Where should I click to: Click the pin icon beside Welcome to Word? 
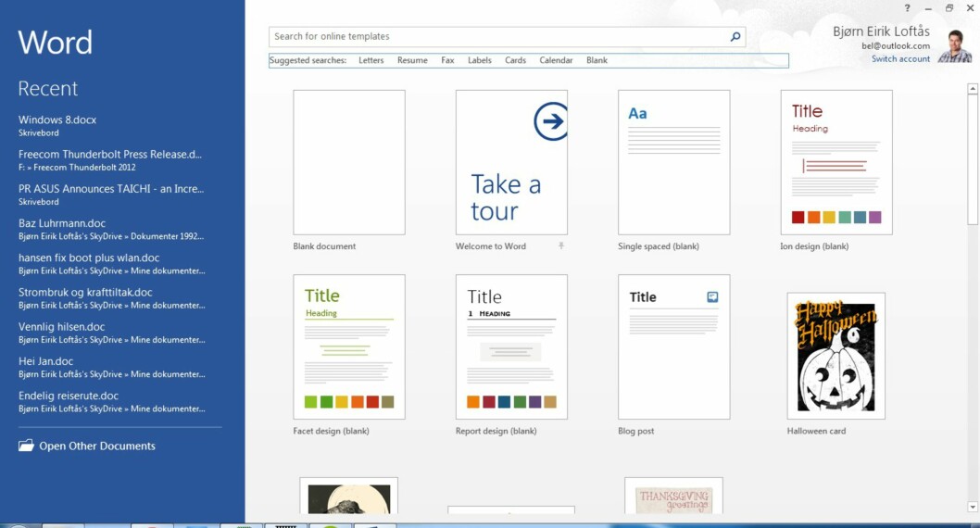[x=561, y=246]
